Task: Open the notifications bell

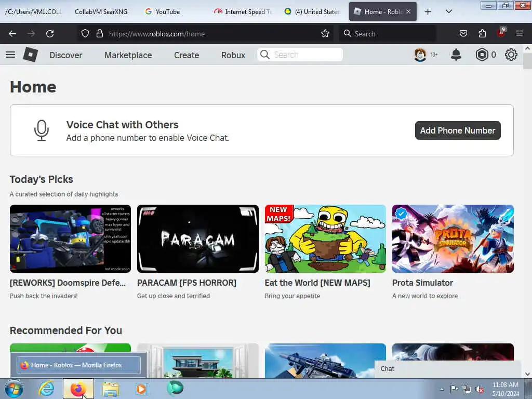Action: click(456, 55)
